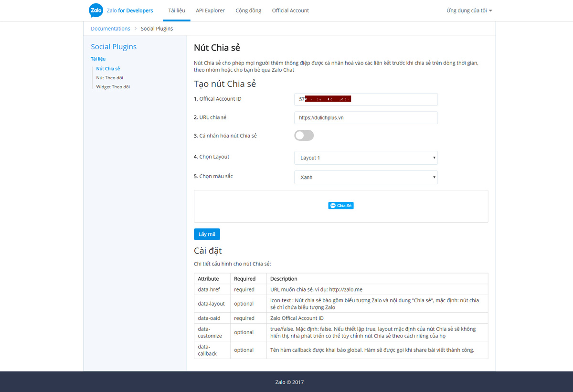Toggle Cá nhân hóa nút Chia sẻ switch
The height and width of the screenshot is (392, 573).
(x=304, y=136)
